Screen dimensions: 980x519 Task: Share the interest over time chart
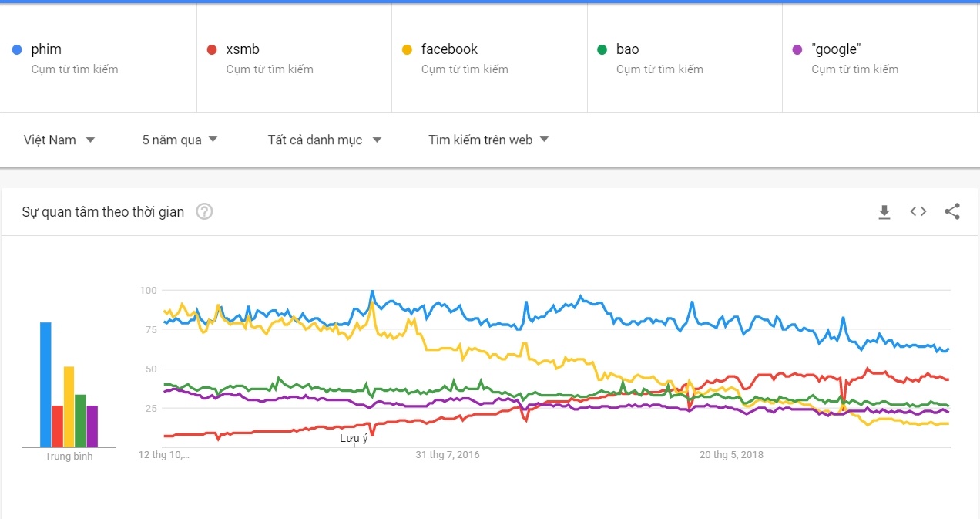click(x=952, y=211)
